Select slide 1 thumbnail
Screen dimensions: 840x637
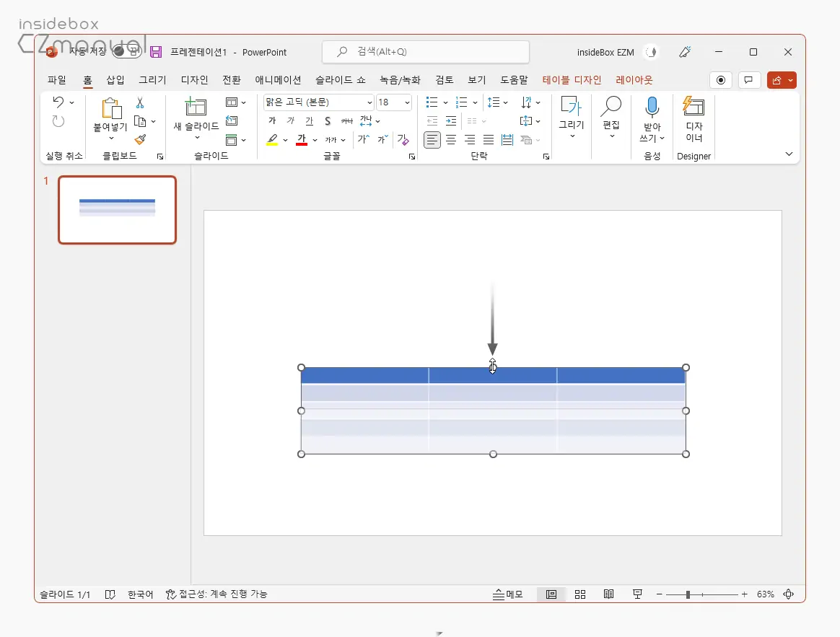(x=117, y=210)
